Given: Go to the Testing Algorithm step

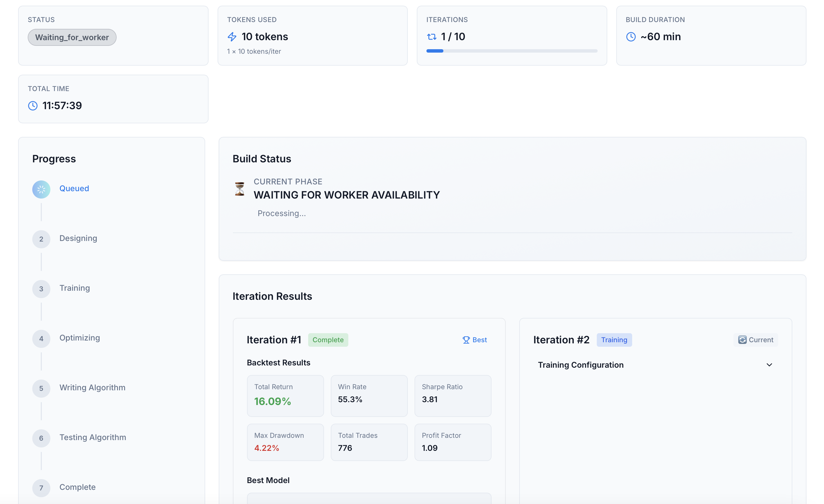Looking at the screenshot, I should pyautogui.click(x=93, y=438).
